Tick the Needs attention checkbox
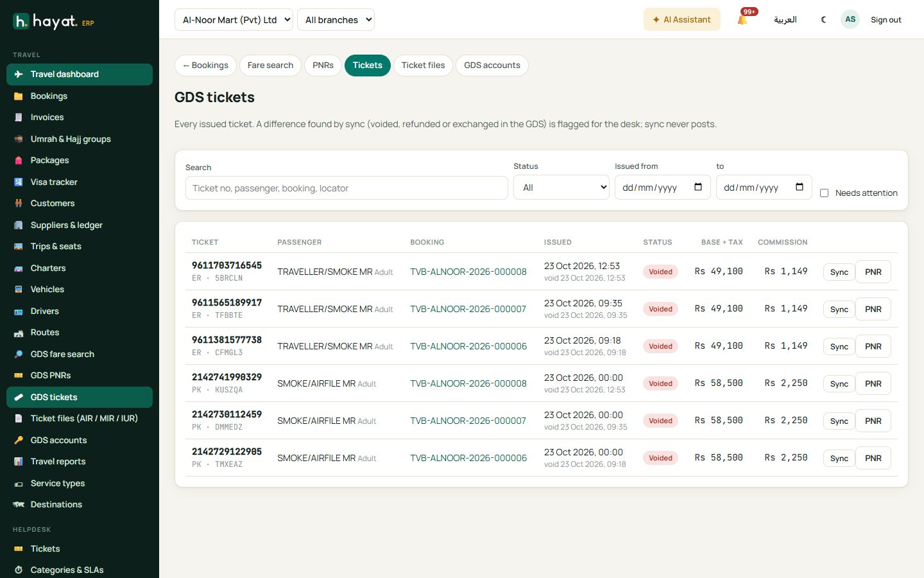 pyautogui.click(x=825, y=193)
